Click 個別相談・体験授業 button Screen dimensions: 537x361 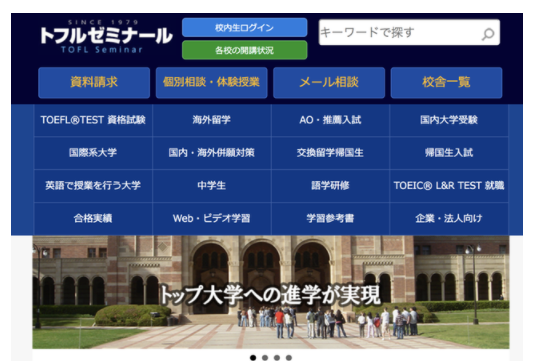tap(211, 83)
